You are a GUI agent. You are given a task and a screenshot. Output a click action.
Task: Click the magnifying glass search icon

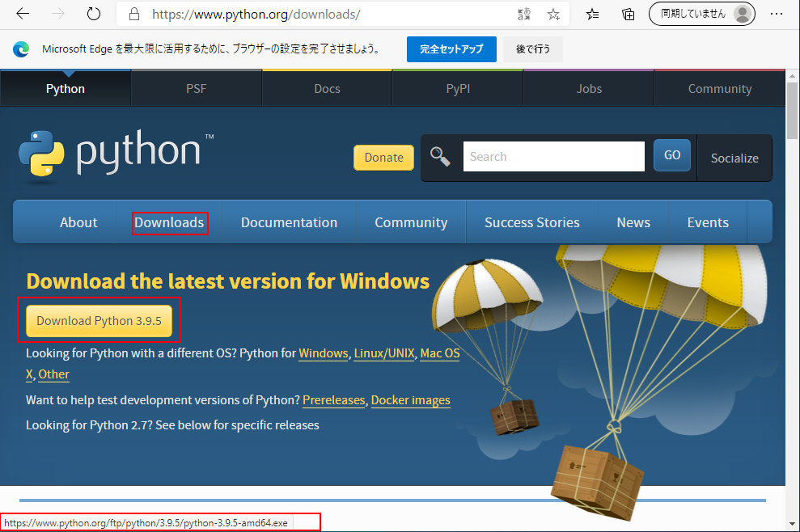(440, 156)
